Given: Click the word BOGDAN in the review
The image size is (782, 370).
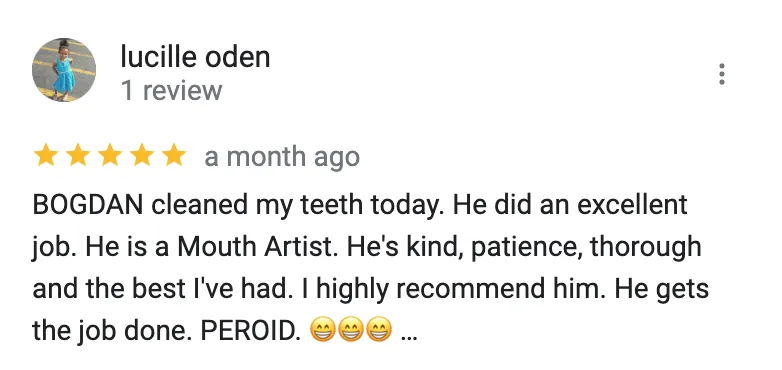Looking at the screenshot, I should click(x=88, y=204).
